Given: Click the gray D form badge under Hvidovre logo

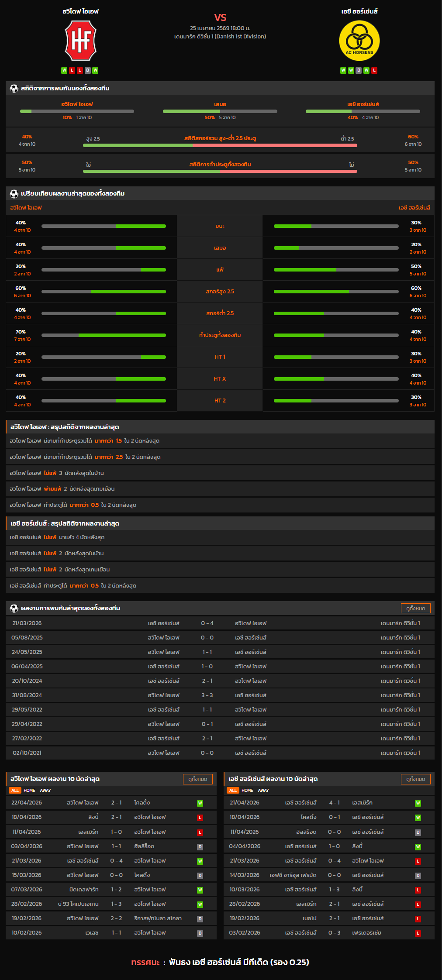Looking at the screenshot, I should [88, 70].
